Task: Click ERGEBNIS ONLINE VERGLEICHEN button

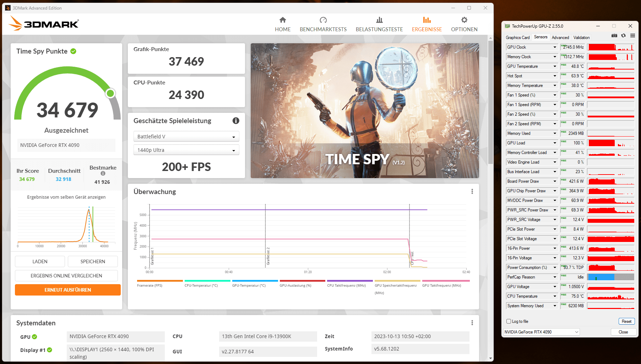Action: point(66,276)
